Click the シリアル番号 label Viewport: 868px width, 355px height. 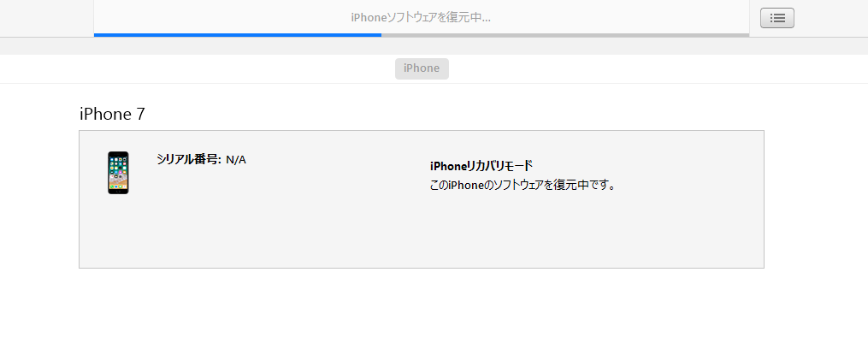pyautogui.click(x=189, y=159)
